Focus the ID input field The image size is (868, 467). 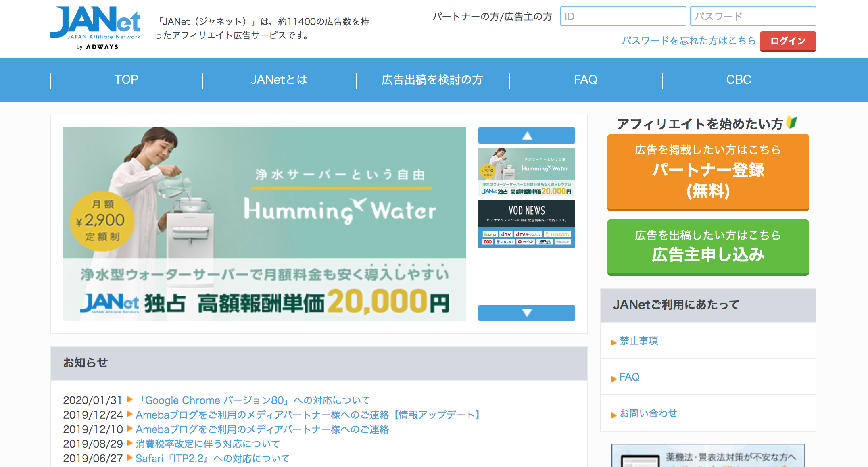pyautogui.click(x=623, y=16)
